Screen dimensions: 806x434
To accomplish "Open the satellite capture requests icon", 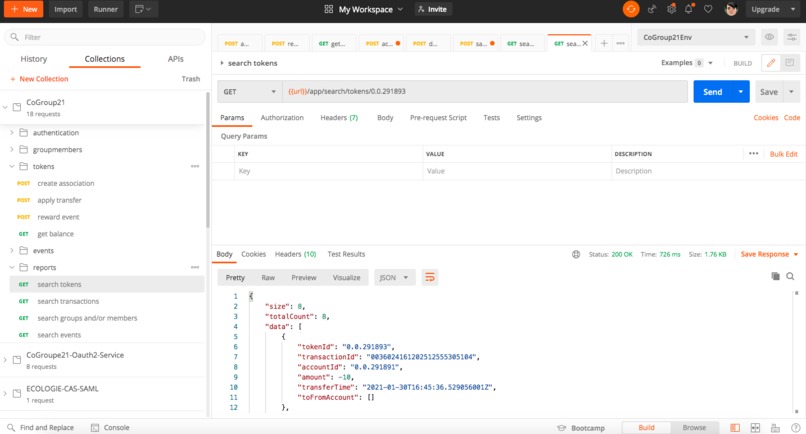I will point(652,9).
